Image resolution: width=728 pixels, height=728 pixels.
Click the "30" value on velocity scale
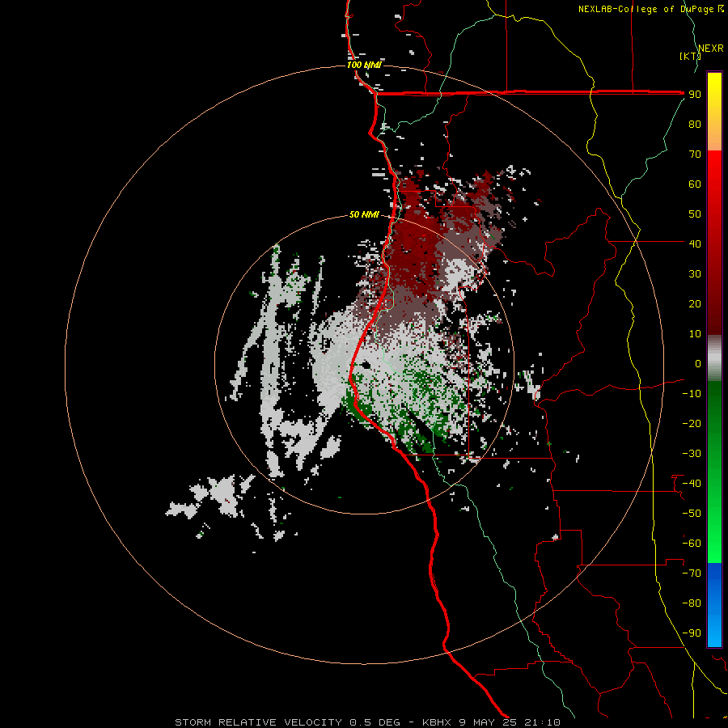click(x=695, y=274)
